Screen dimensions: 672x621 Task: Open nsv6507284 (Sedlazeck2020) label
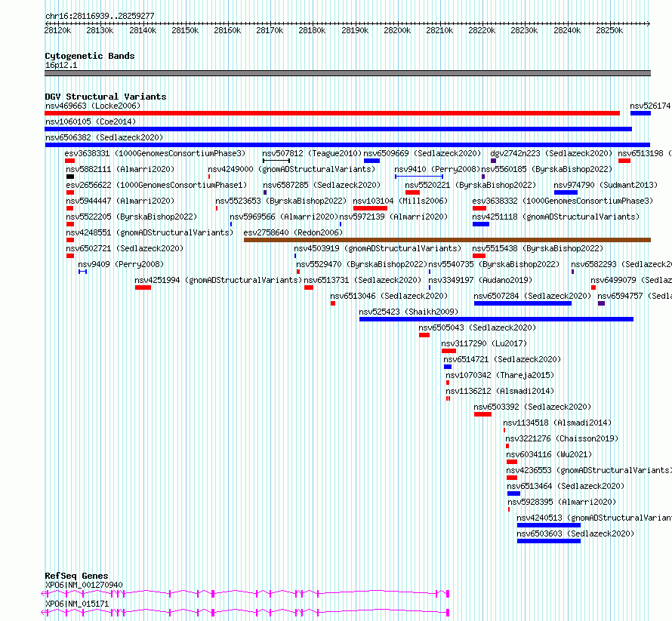coord(532,296)
